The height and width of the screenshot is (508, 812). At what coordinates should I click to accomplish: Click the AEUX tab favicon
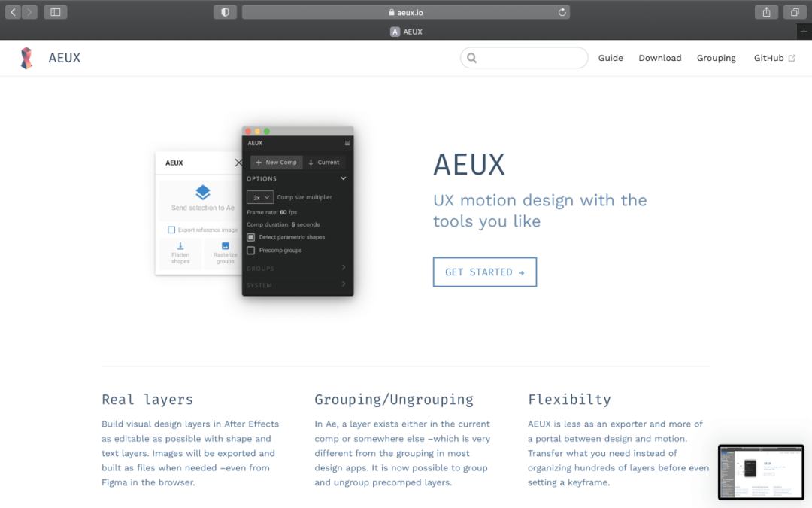tap(395, 32)
